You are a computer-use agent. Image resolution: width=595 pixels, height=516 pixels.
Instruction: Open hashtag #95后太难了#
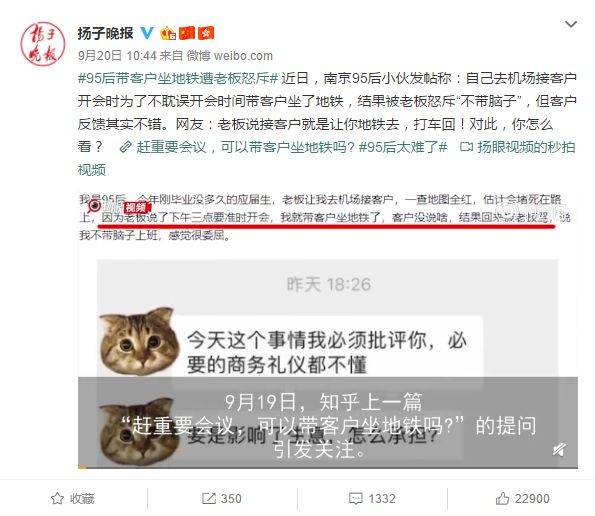coord(403,147)
